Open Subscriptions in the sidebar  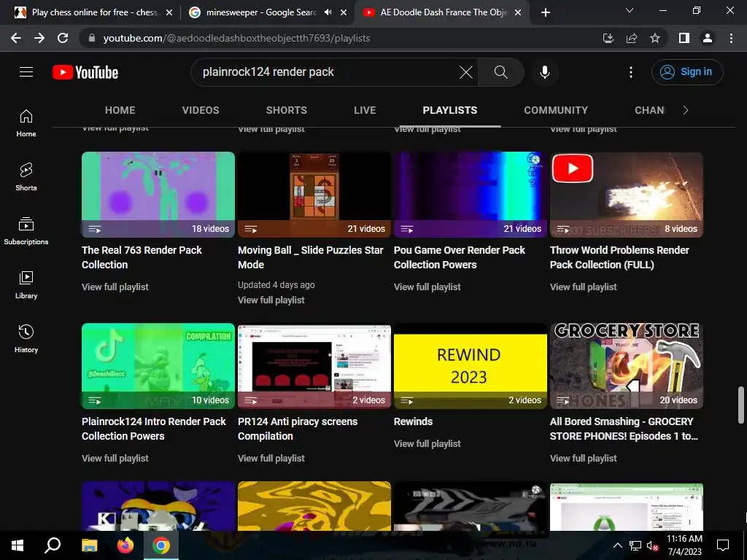26,231
